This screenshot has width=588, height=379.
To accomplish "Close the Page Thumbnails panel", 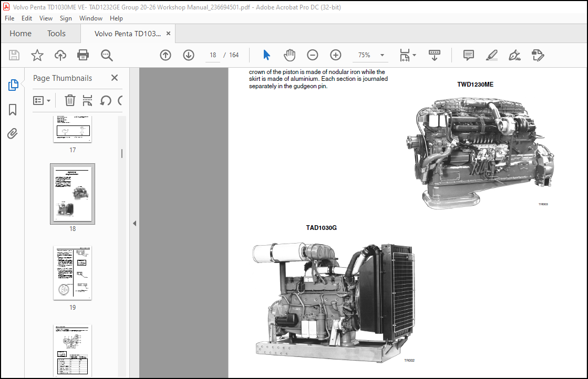I will tap(115, 78).
